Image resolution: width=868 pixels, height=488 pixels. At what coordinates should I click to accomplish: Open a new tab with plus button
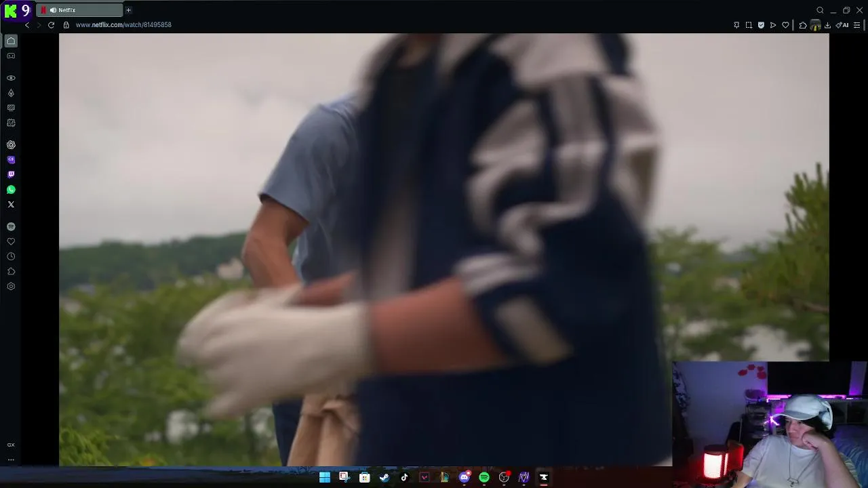128,10
